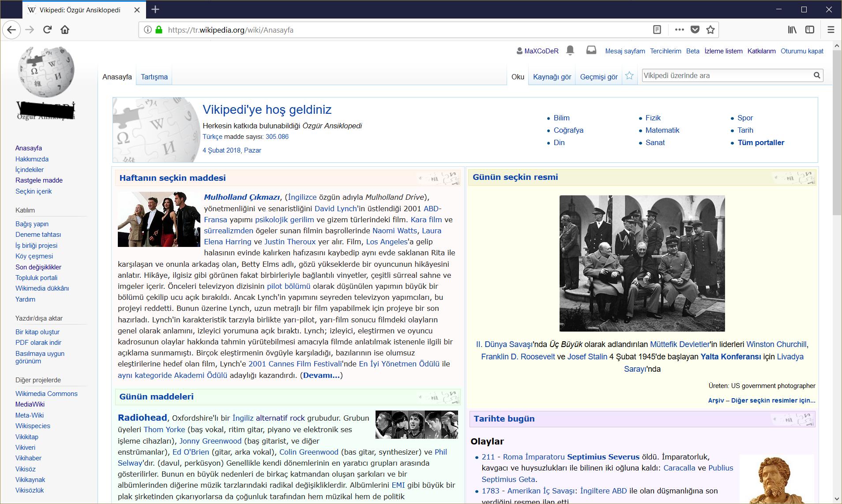The width and height of the screenshot is (842, 504).
Task: Switch to the Tartışma tab
Action: coord(154,76)
